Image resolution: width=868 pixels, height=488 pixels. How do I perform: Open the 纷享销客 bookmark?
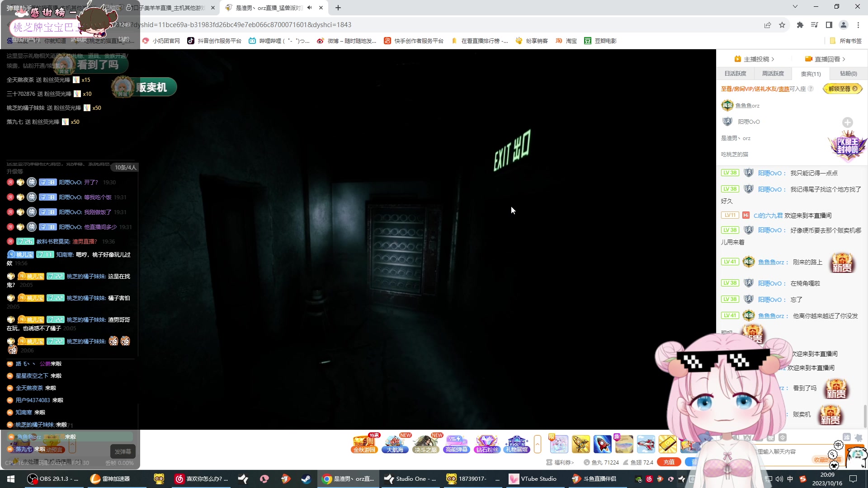click(x=532, y=41)
